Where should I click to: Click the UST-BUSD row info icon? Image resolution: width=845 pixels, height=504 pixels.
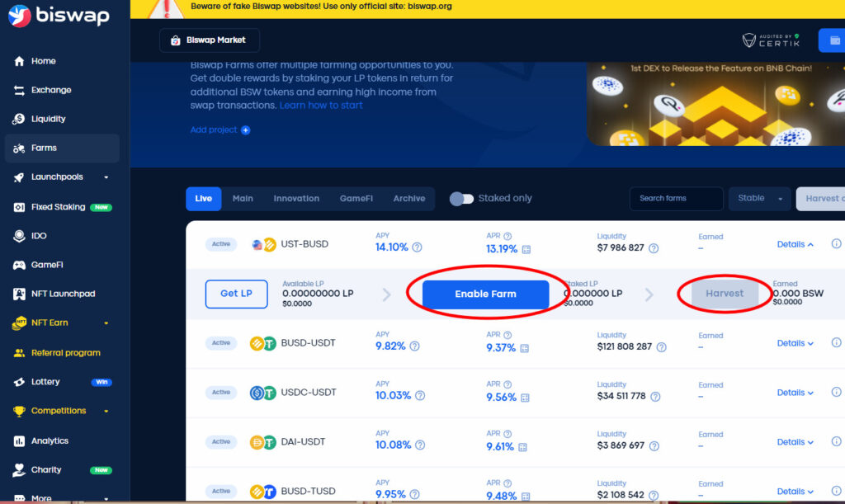tap(836, 244)
